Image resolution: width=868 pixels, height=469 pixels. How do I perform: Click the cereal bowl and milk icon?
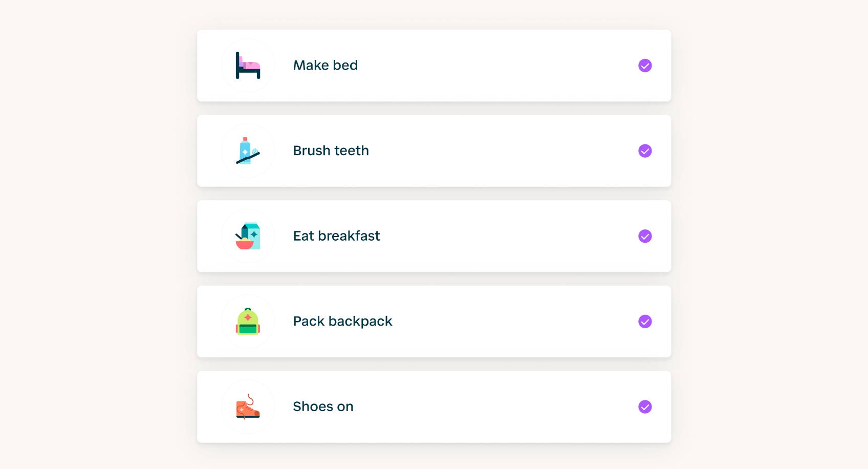(248, 236)
